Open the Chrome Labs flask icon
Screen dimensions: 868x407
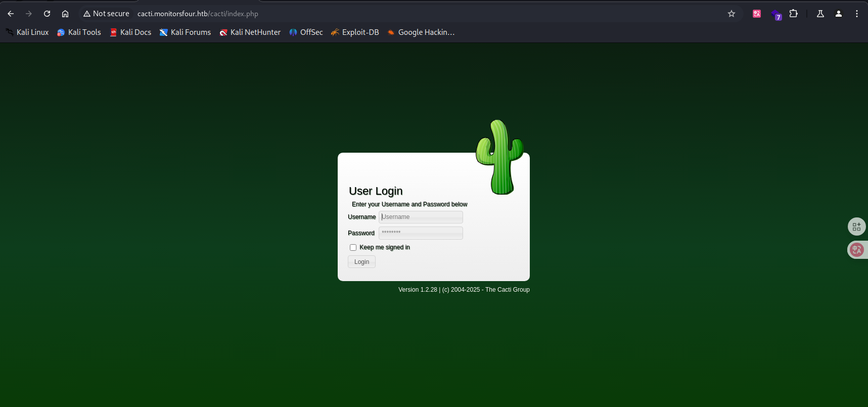[x=820, y=14]
